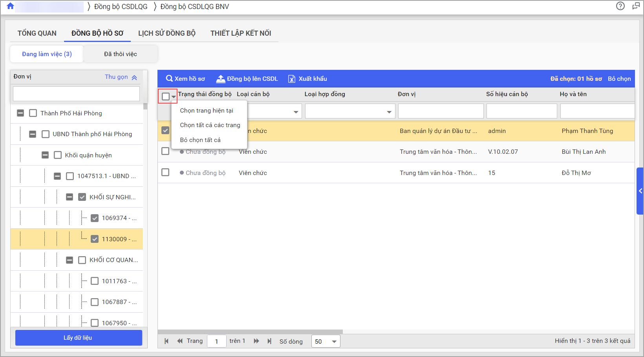Viewport: 644px width, 357px height.
Task: Check UBND Thành phố Hải Phòng checkbox
Action: (46, 134)
